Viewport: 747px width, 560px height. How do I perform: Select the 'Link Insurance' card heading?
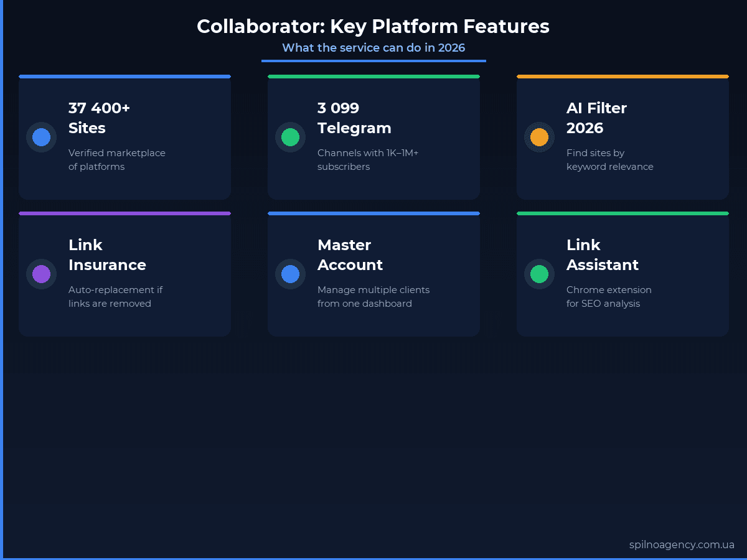(107, 255)
